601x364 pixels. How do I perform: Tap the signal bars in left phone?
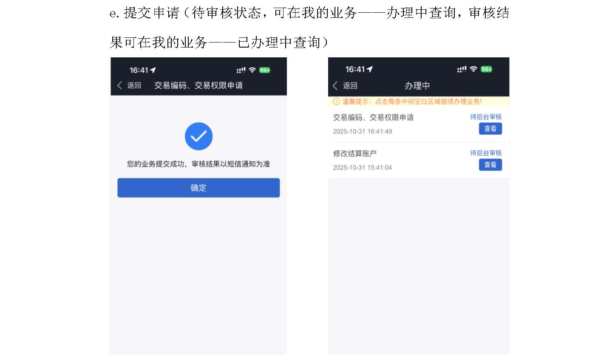point(241,70)
